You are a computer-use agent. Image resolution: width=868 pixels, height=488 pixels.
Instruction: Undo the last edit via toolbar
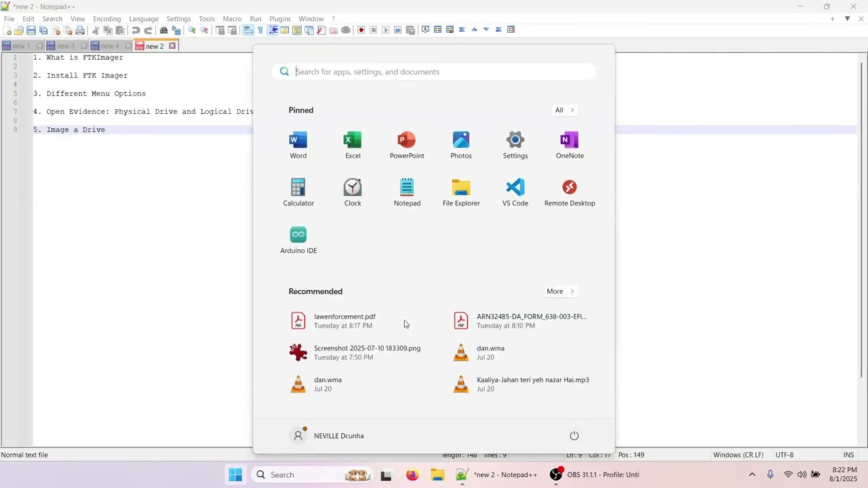[136, 30]
